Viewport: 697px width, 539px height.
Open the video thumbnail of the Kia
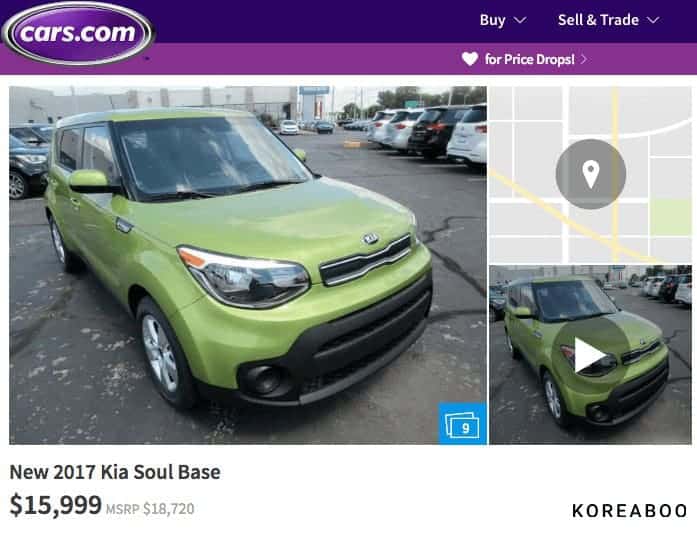click(x=590, y=355)
